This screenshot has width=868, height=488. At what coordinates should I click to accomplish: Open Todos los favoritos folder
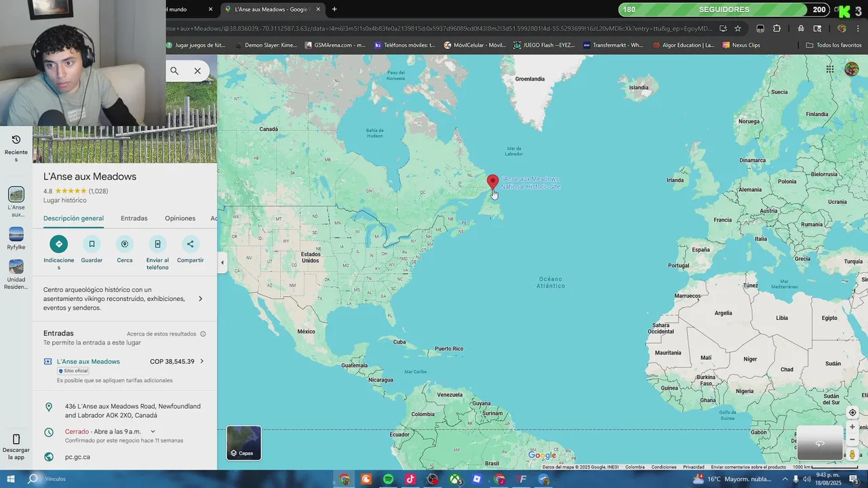coord(833,45)
